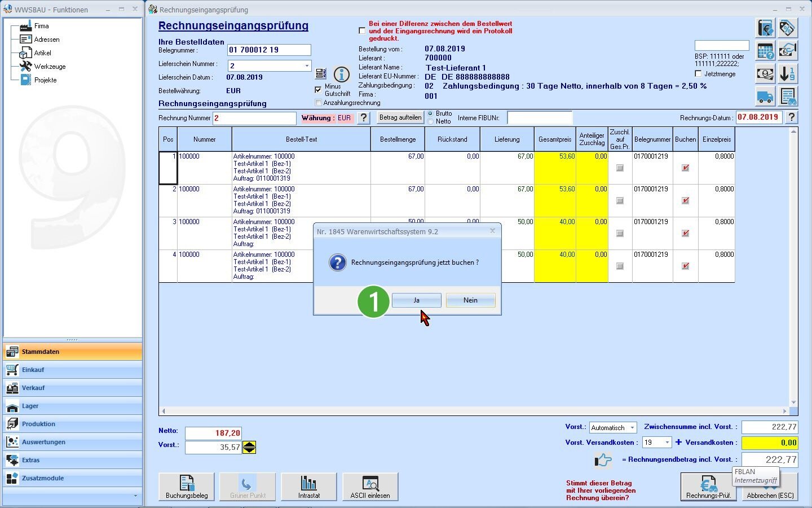
Task: Click the yellow up/down arrows beside Vorst.
Action: click(249, 447)
